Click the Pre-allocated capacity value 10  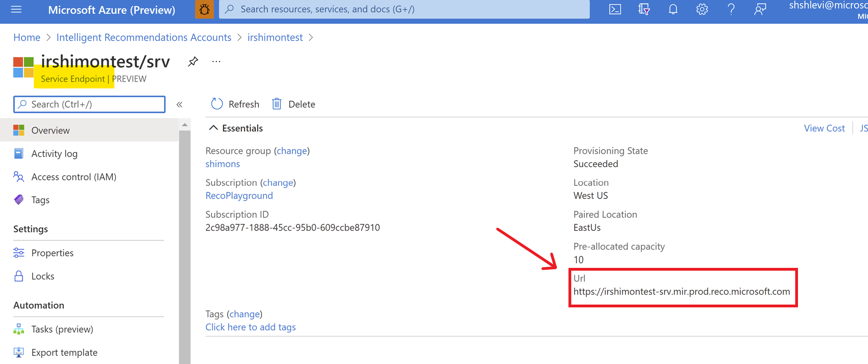pos(579,260)
